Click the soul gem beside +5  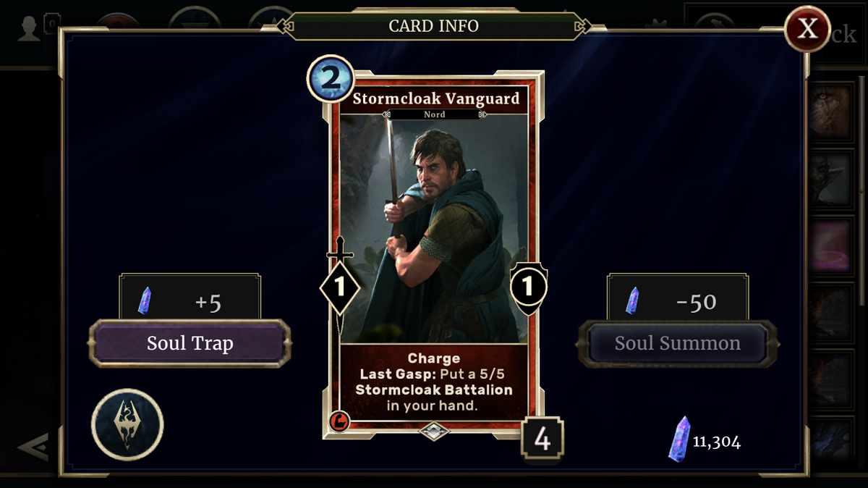click(x=145, y=300)
